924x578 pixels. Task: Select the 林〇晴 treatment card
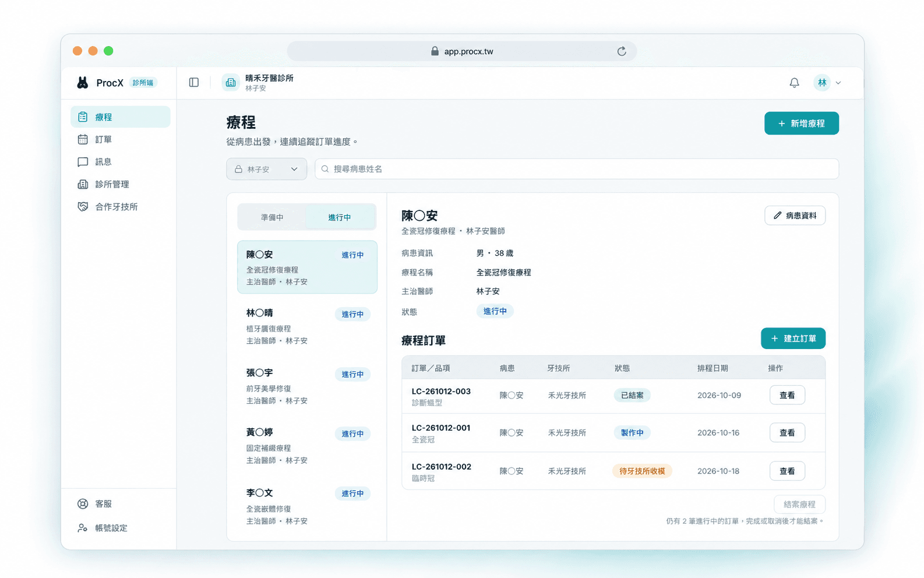coord(308,326)
